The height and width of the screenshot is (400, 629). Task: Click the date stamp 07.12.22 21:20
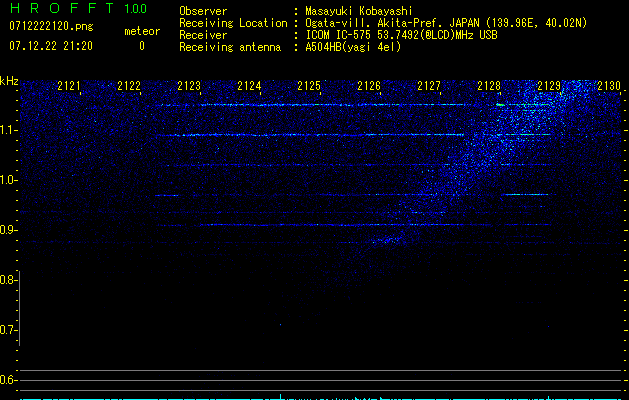click(51, 46)
